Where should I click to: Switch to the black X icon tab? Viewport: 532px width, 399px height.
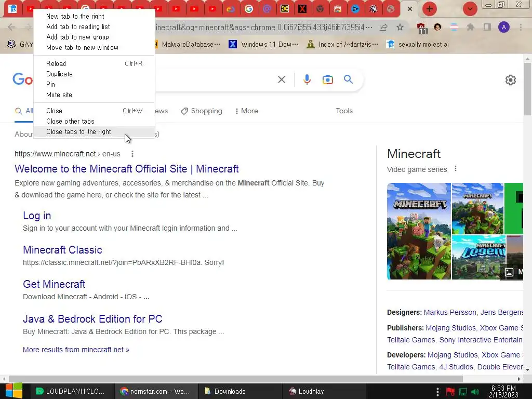(x=302, y=9)
